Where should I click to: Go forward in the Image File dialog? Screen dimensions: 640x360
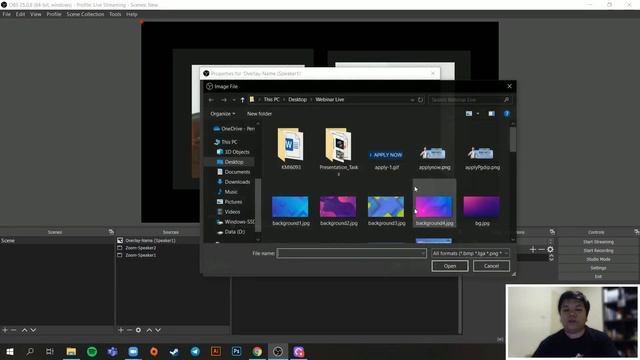pos(224,100)
